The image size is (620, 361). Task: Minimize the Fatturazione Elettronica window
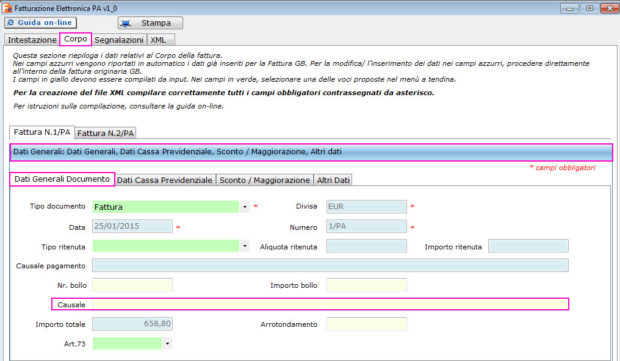(569, 8)
